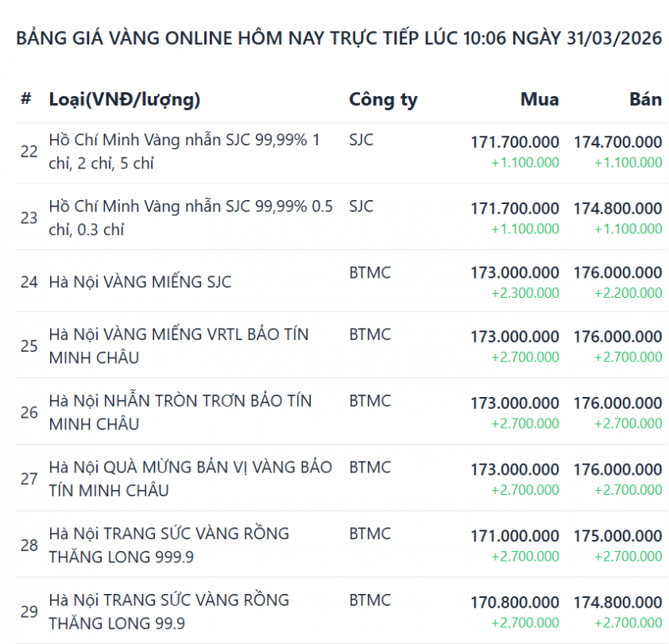Click the '#' column header
669x644 pixels.
(x=26, y=99)
